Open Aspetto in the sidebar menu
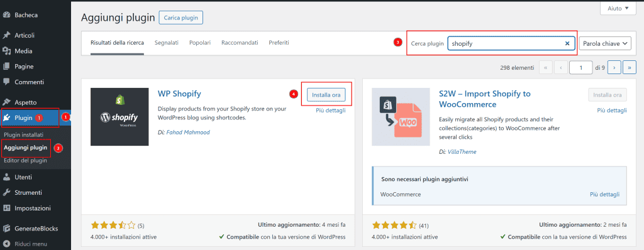The image size is (644, 250). 26,102
